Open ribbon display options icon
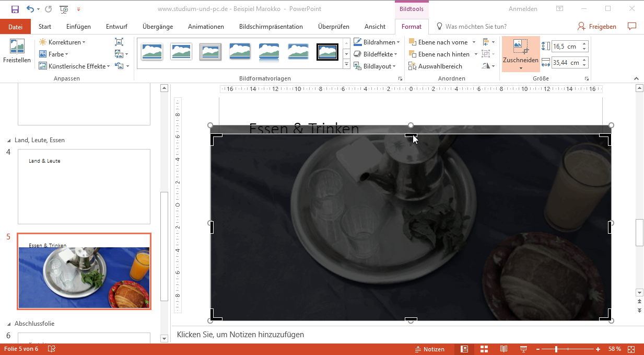 [x=560, y=9]
